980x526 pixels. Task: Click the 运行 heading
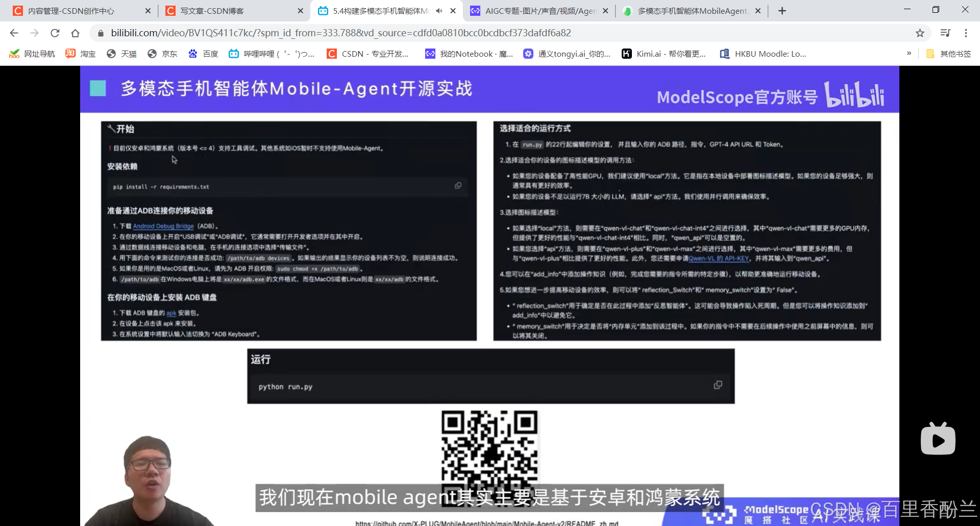[261, 360]
